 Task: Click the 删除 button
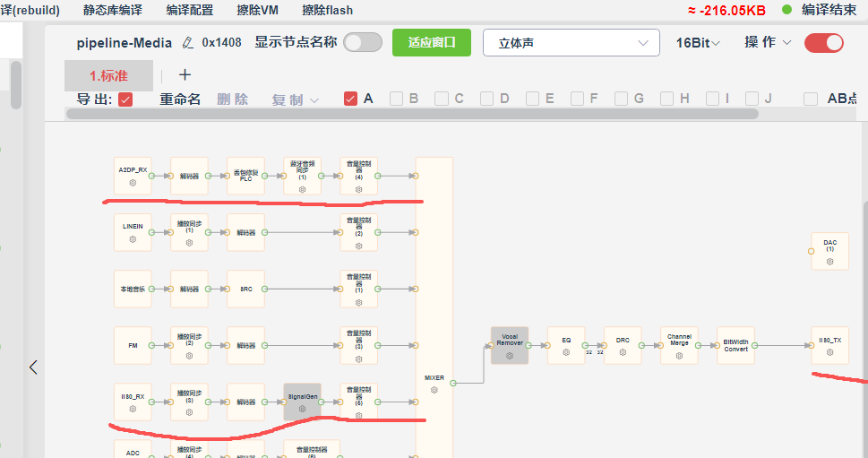point(233,99)
